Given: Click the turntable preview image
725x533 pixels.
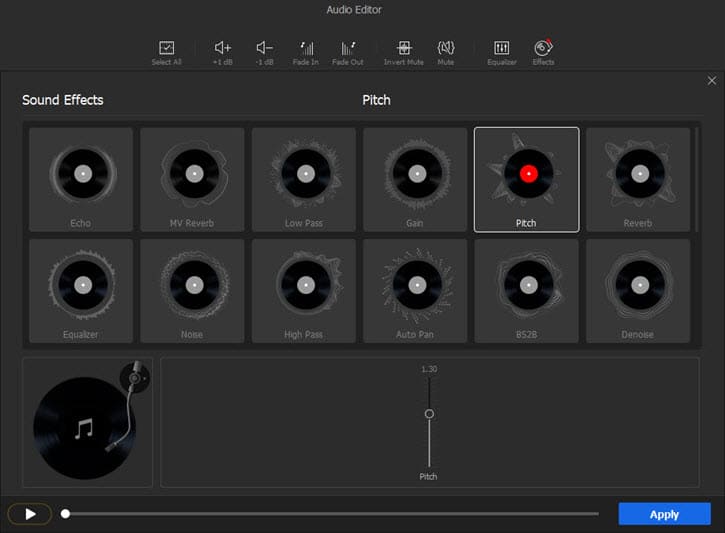Looking at the screenshot, I should 87,422.
